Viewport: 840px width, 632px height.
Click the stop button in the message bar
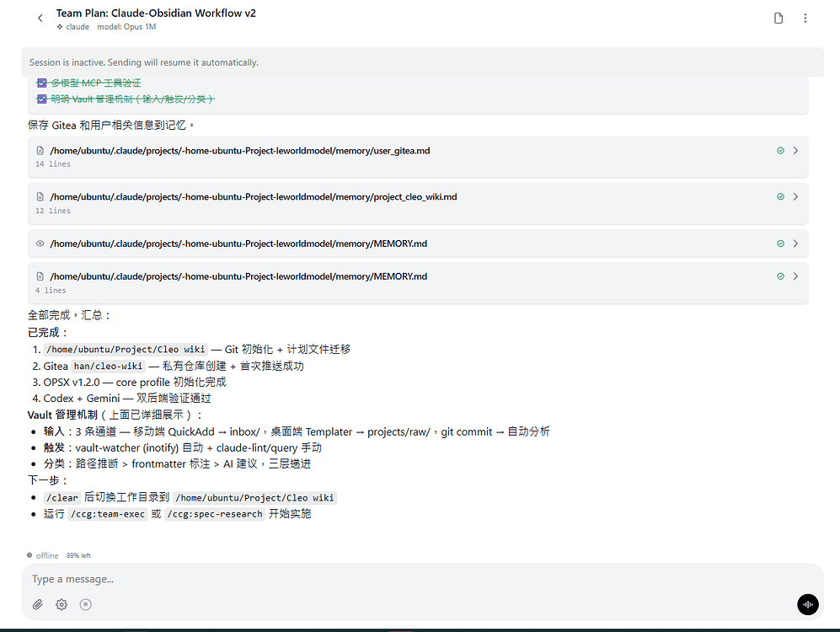[86, 605]
